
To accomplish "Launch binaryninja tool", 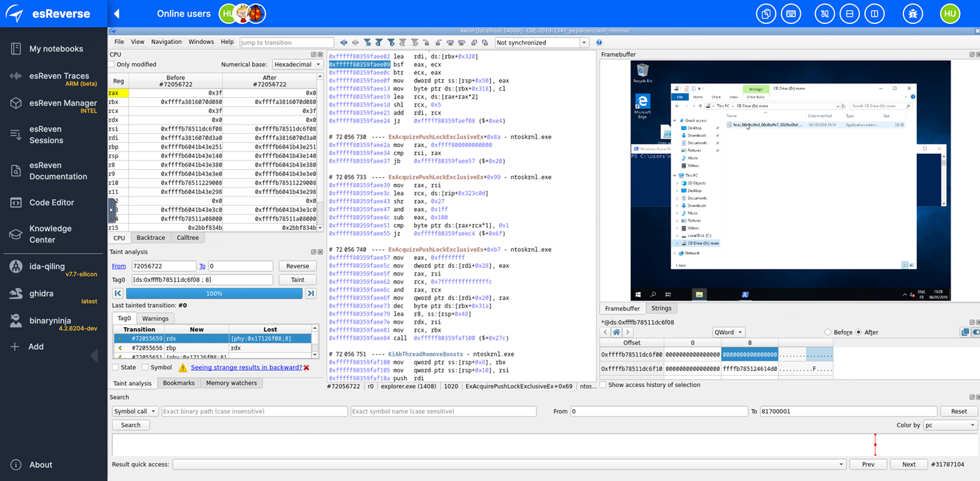I will [x=53, y=323].
